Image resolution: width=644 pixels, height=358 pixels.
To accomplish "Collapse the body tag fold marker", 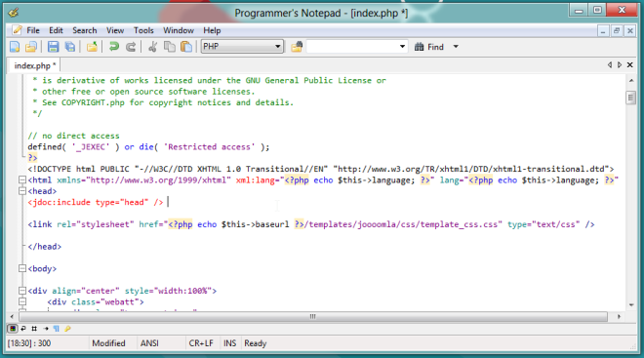I will [22, 268].
